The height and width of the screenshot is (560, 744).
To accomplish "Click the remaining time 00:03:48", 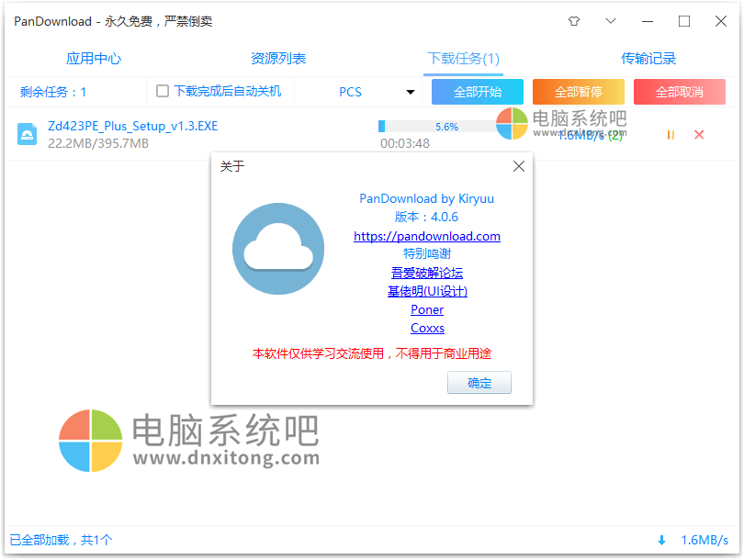I will coord(405,143).
